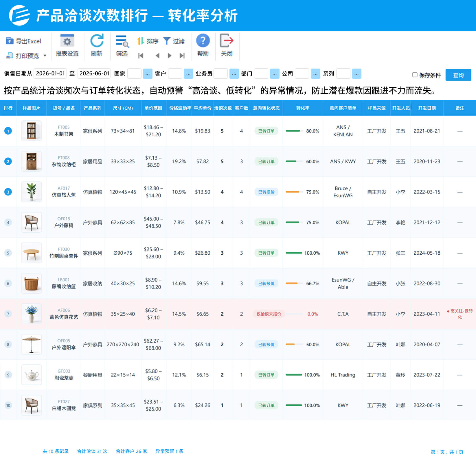
Task: Open the 帮助 help icon
Action: click(x=203, y=41)
